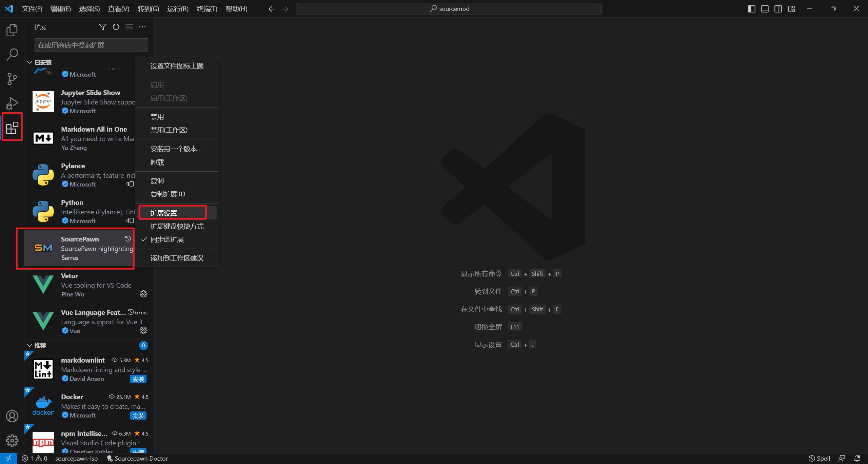Choose 卸载 to uninstall extension

tap(177, 162)
